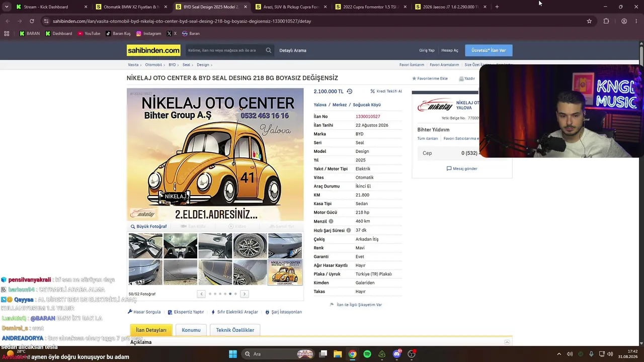Open Detaylı Arama link
The height and width of the screenshot is (362, 644).
(293, 50)
